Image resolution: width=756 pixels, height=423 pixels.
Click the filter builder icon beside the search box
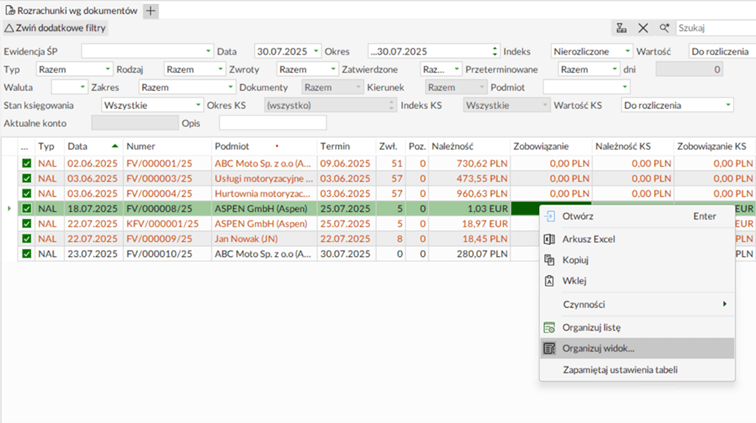621,28
